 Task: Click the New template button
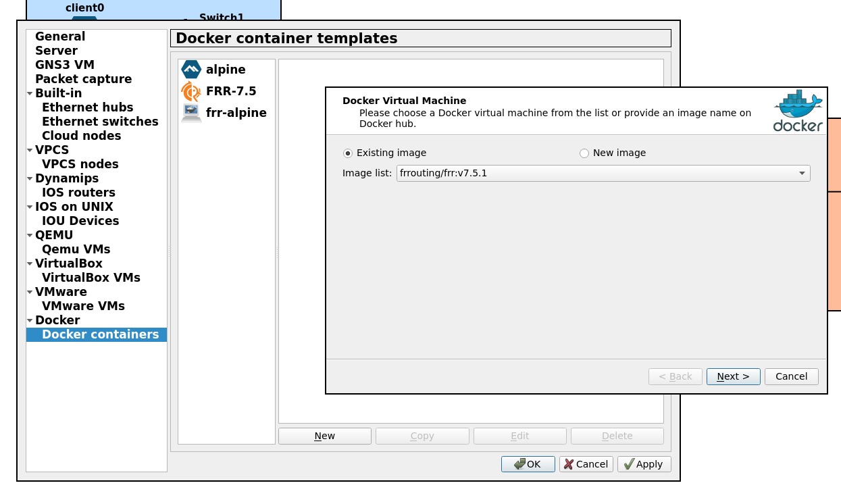tap(325, 436)
